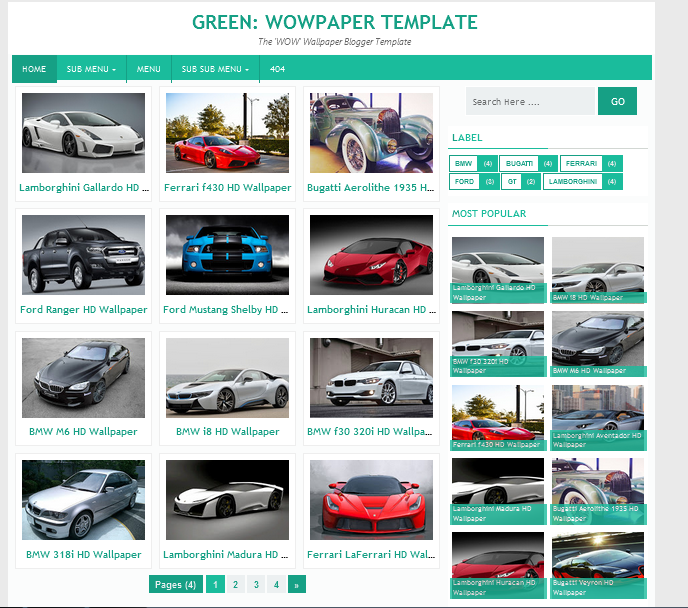This screenshot has width=688, height=608.
Task: Open the HOME menu item
Action: point(34,69)
